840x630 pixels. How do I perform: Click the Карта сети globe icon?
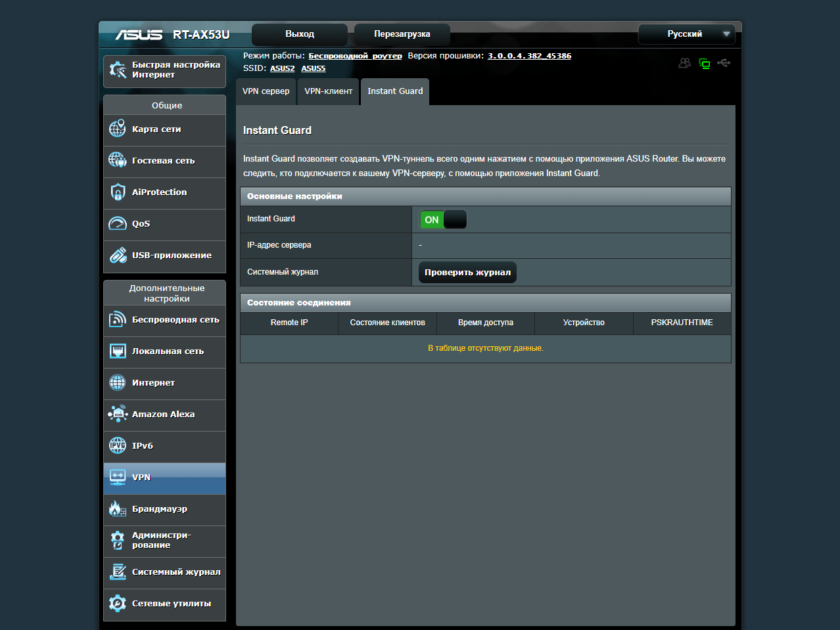point(118,129)
